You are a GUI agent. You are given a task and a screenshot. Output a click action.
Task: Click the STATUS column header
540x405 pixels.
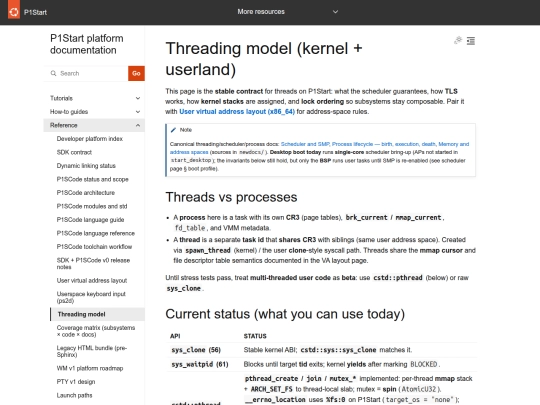pos(255,336)
